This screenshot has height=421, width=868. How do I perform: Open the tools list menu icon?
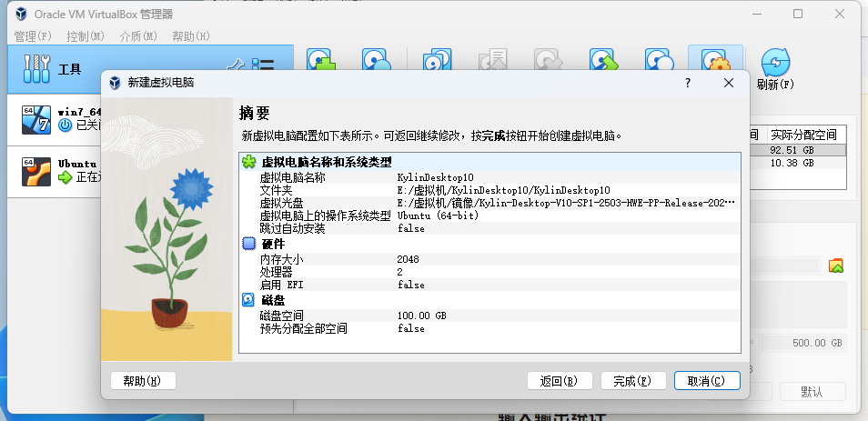pos(263,65)
